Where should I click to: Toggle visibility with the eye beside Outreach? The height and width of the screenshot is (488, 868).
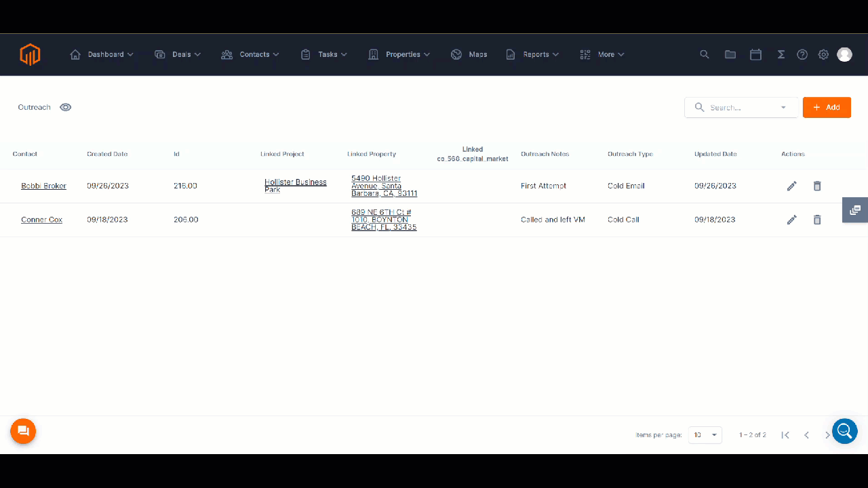pyautogui.click(x=65, y=107)
